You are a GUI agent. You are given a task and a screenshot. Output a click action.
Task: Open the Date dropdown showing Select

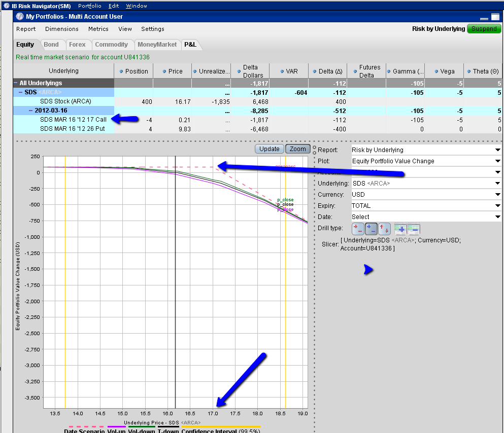tap(426, 217)
